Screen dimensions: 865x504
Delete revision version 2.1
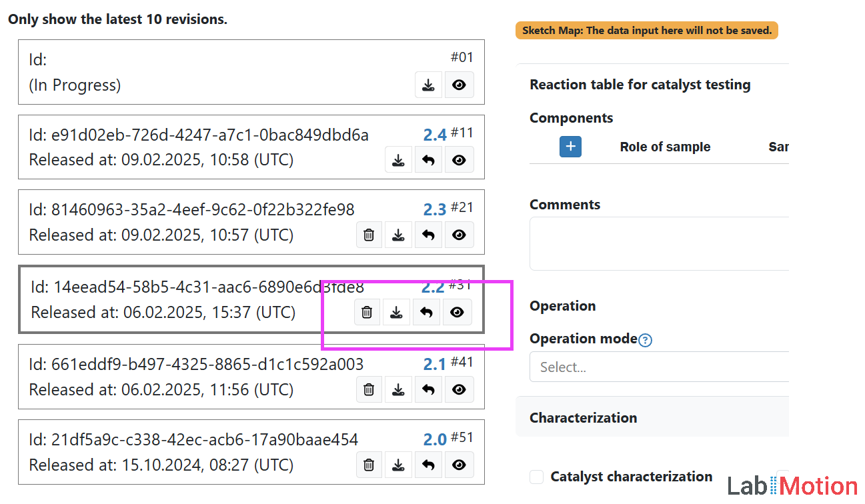(369, 390)
